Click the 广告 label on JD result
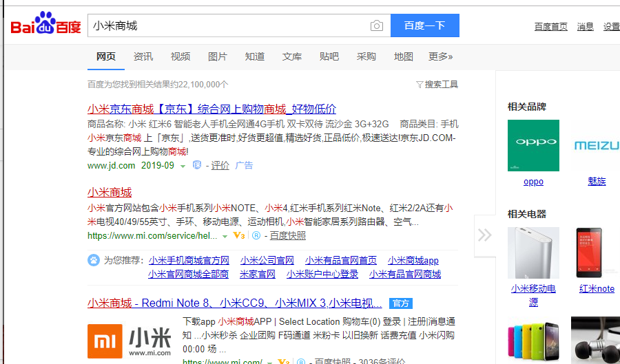620x364 pixels. point(244,165)
